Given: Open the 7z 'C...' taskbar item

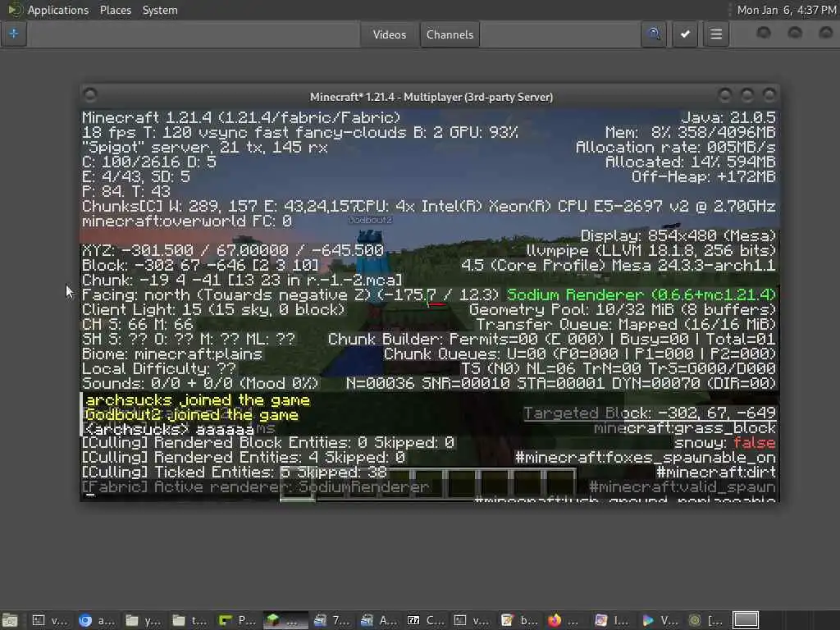Looking at the screenshot, I should [426, 620].
